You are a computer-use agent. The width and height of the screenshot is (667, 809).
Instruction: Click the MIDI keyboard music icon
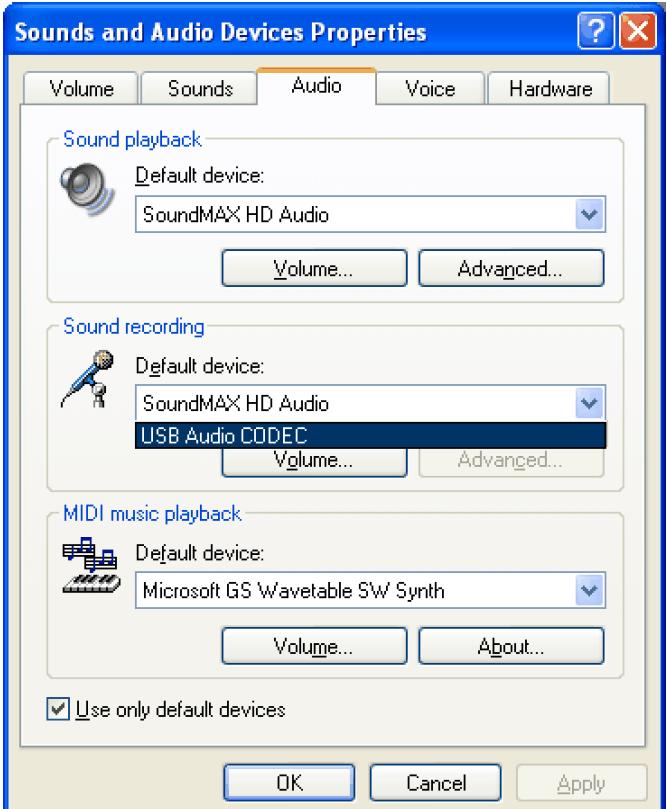pos(91,566)
